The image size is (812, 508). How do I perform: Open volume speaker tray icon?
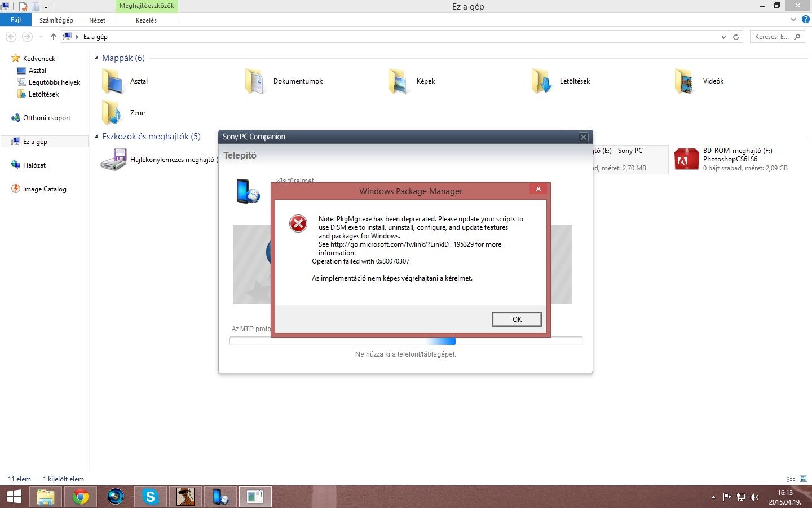754,497
